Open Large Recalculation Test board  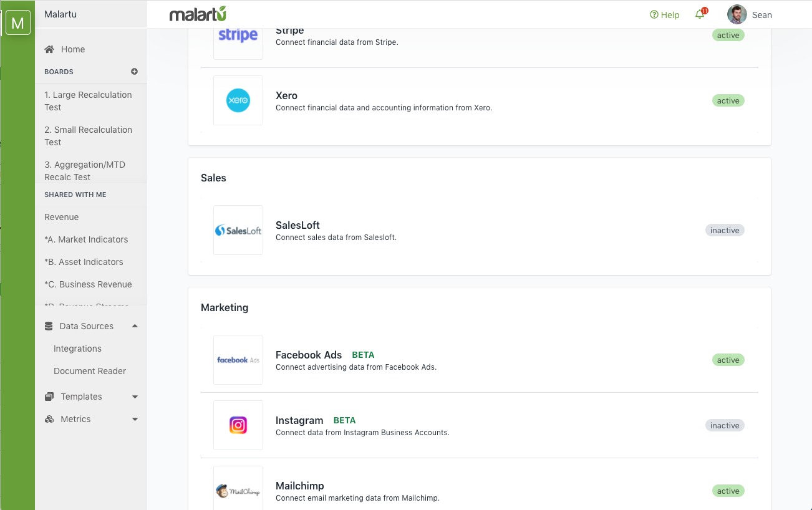(88, 101)
